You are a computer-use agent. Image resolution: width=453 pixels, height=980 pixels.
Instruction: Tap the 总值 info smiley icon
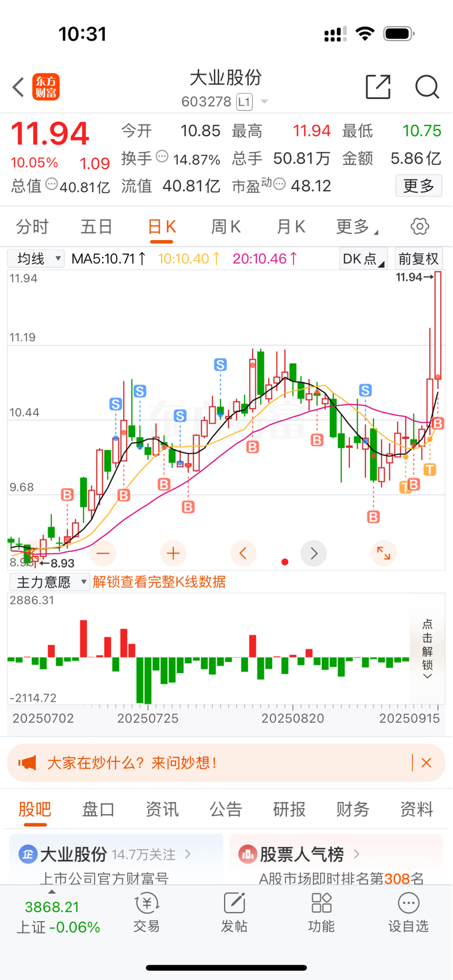52,184
